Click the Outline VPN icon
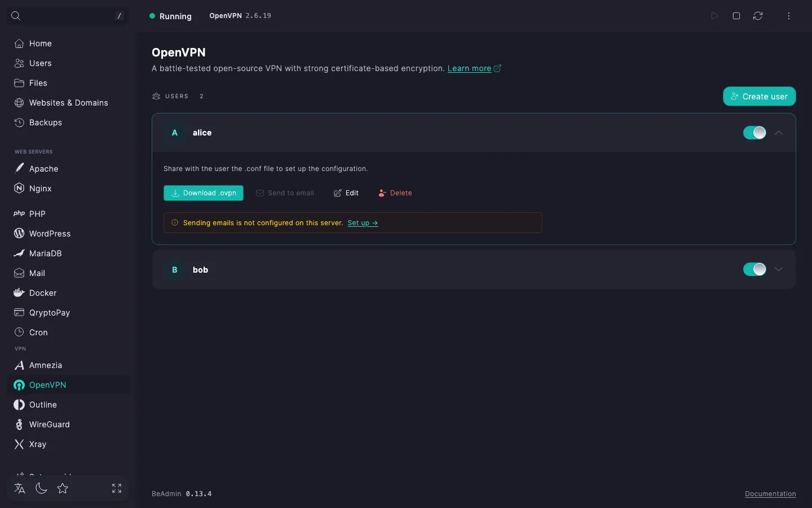The width and height of the screenshot is (812, 508). point(19,405)
